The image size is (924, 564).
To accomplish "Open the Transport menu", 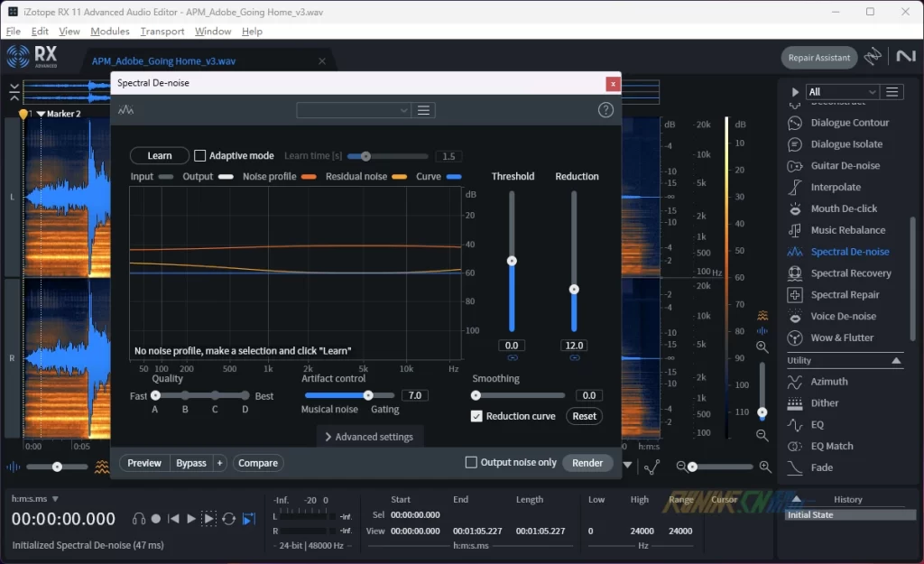I will (x=162, y=32).
